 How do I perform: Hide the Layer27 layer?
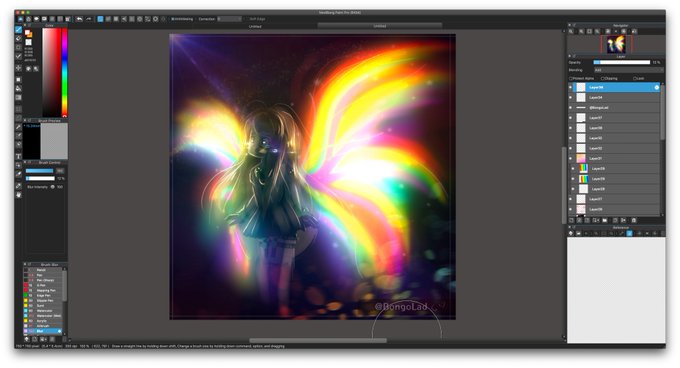click(570, 199)
